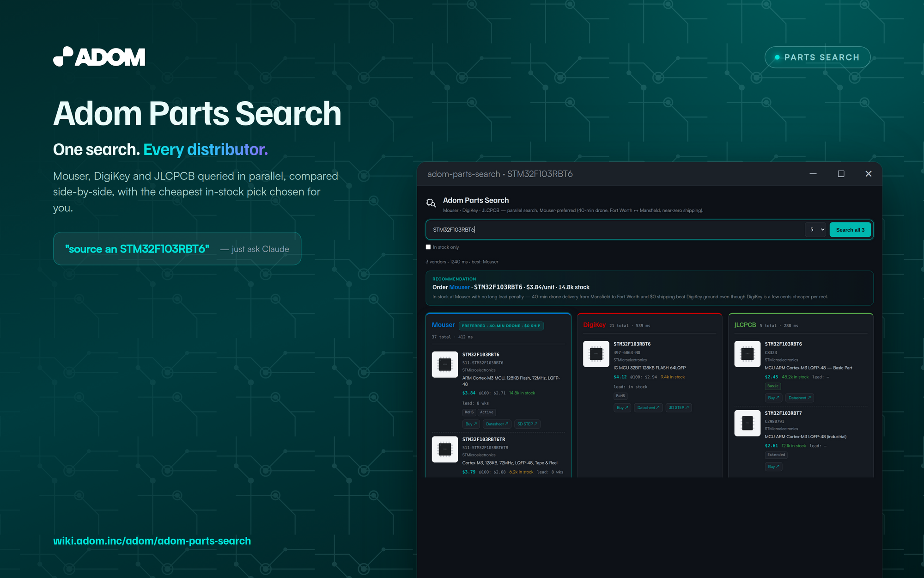Image resolution: width=924 pixels, height=578 pixels.
Task: Open JLCPCB STM32F103RBT6 chip thumbnail
Action: [748, 354]
